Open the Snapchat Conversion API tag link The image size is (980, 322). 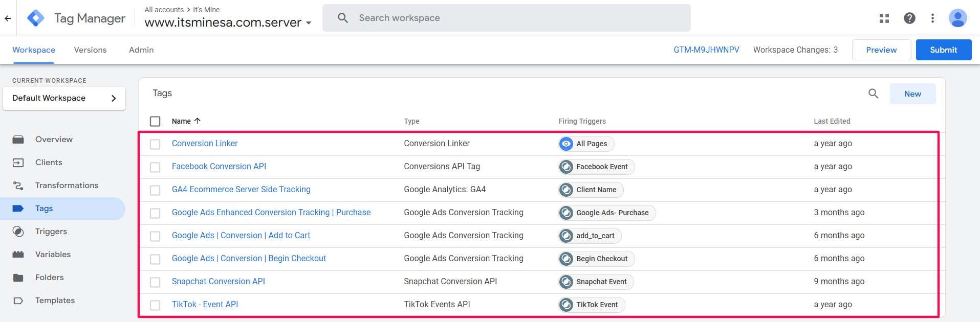click(219, 282)
